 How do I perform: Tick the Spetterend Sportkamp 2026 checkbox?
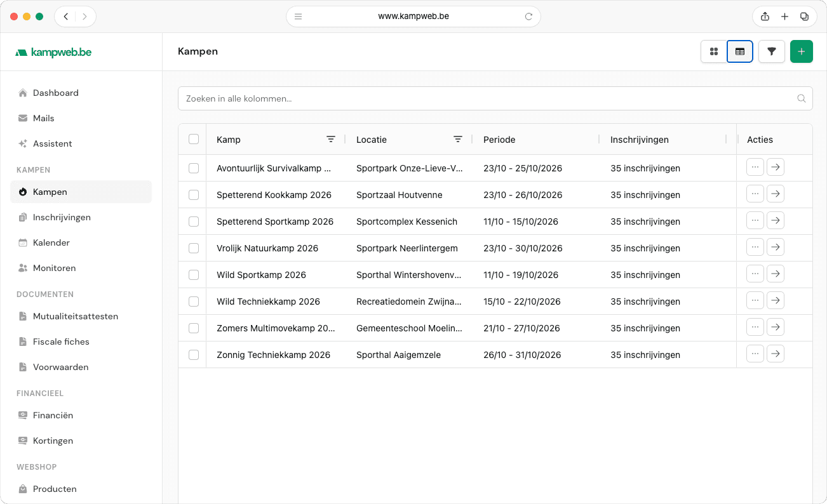pyautogui.click(x=194, y=222)
